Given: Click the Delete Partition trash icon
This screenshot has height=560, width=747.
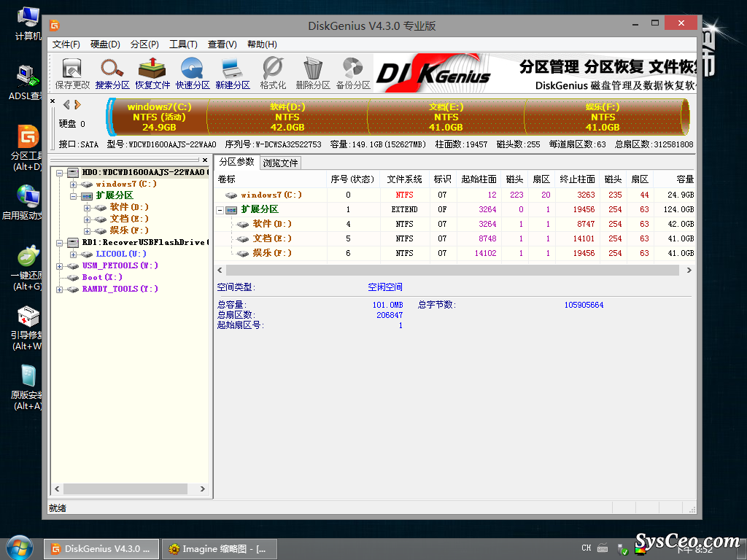Looking at the screenshot, I should click(x=313, y=74).
